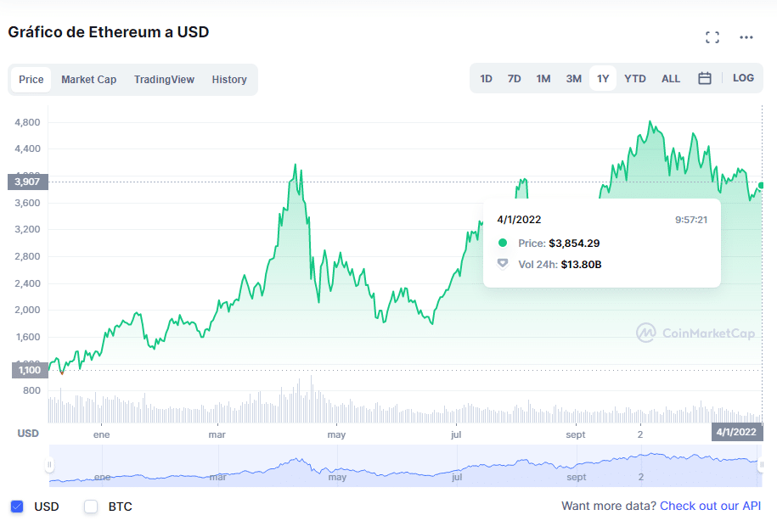Viewport: 777px width, 532px height.
Task: Open the fullscreen chart view icon
Action: [x=712, y=37]
